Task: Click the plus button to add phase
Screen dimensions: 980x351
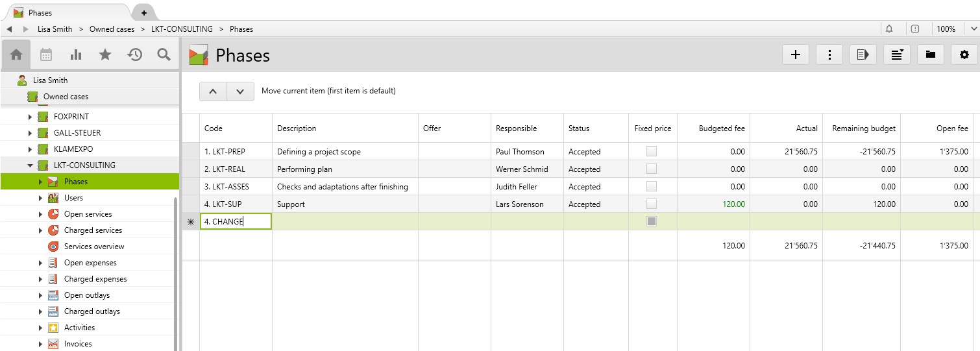Action: pos(796,55)
